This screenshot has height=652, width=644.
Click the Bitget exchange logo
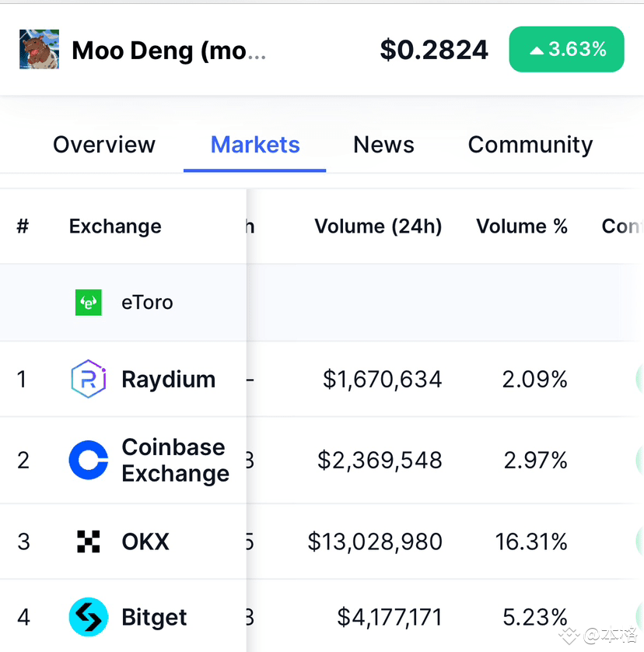(88, 616)
